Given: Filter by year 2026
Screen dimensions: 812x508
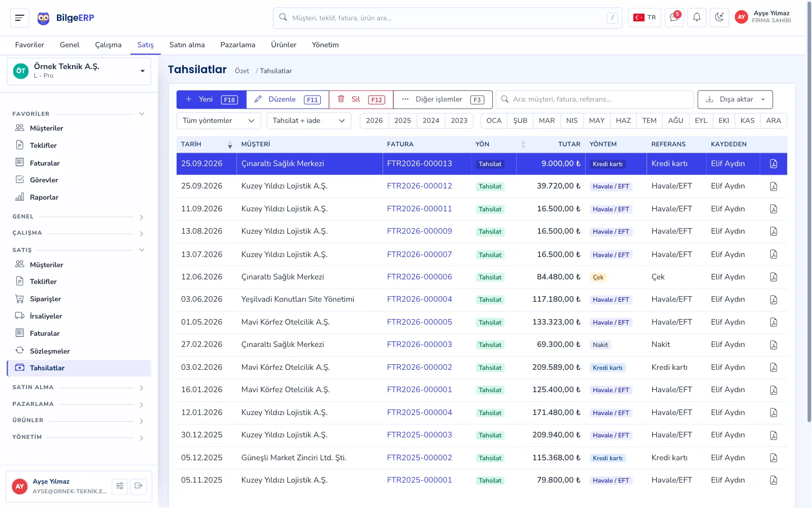Looking at the screenshot, I should click(374, 121).
